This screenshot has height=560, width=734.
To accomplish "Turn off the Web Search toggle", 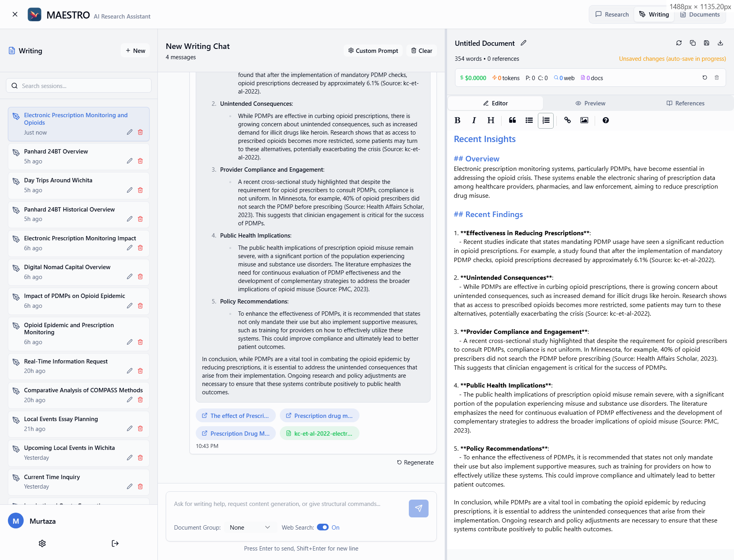I will click(322, 527).
